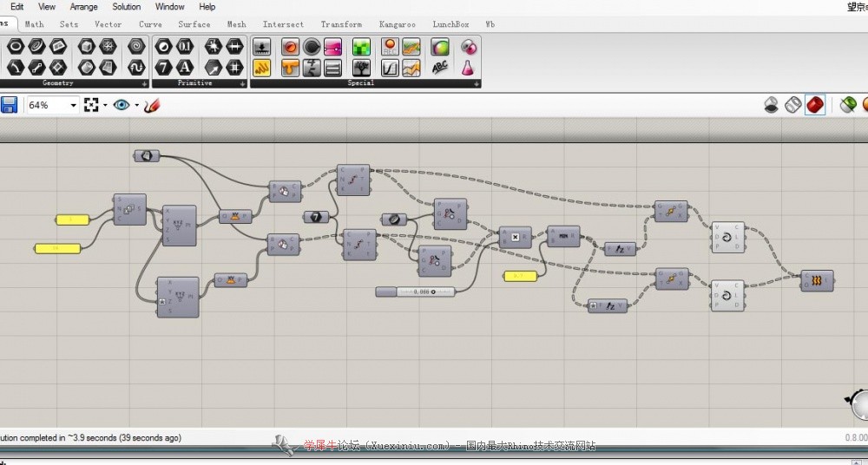Select the REC Data Recorder icon

pos(390,47)
